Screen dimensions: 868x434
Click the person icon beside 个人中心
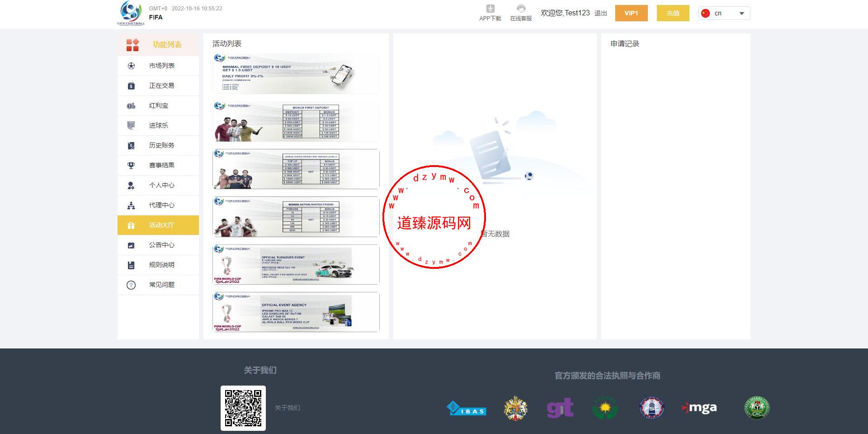click(131, 185)
